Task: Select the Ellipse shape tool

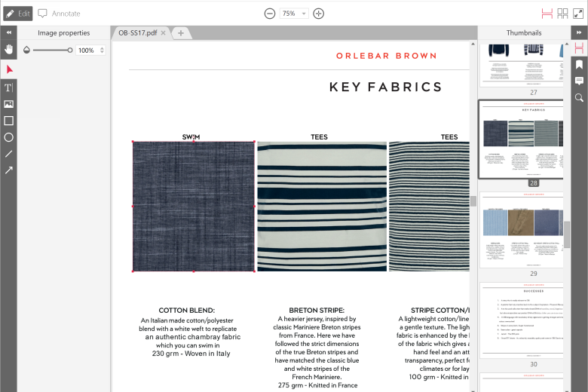Action: click(x=8, y=137)
